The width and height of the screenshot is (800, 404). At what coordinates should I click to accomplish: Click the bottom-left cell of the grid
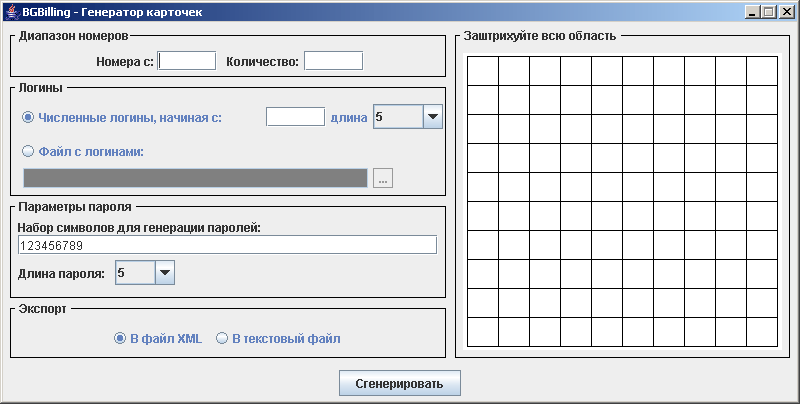[483, 331]
